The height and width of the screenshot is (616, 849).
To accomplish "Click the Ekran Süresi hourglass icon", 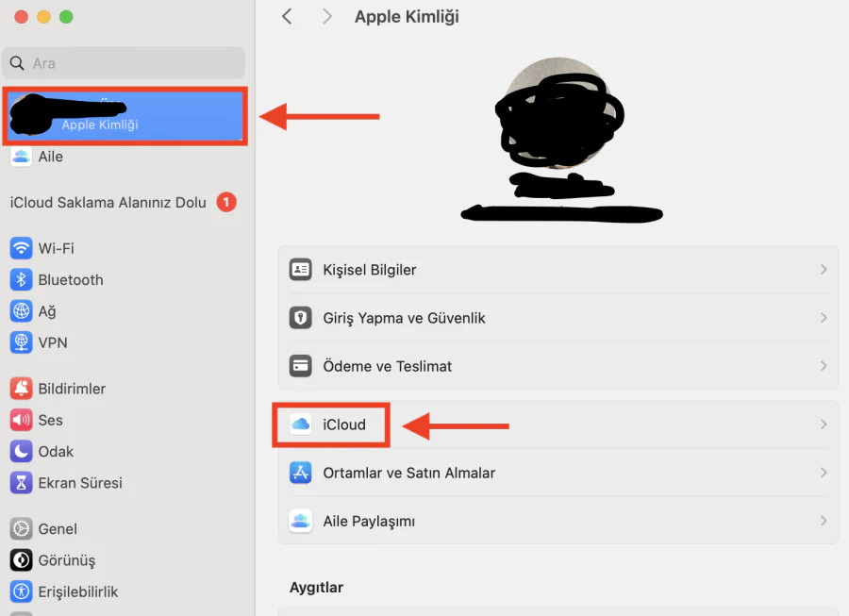I will click(21, 482).
